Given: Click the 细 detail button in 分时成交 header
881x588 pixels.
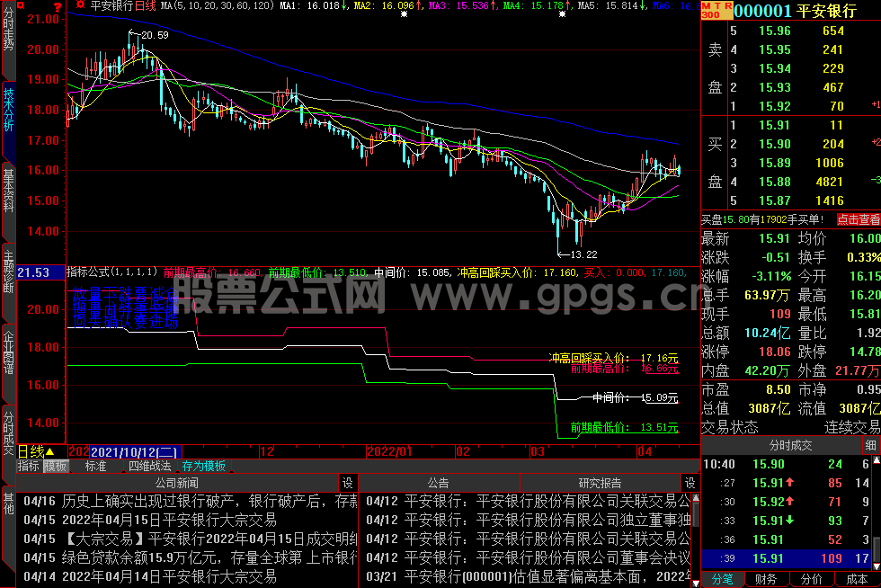Looking at the screenshot, I should (870, 445).
